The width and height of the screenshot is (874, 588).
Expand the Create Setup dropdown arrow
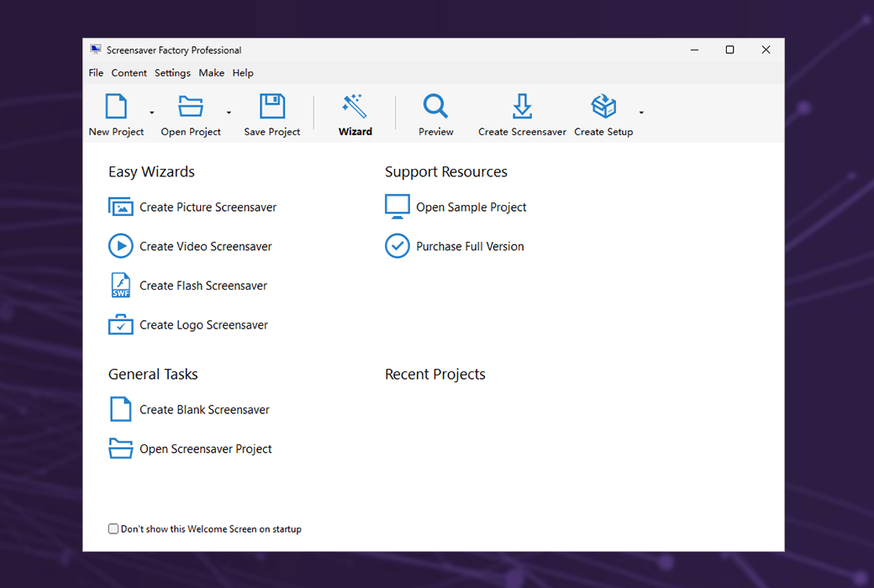click(x=641, y=113)
